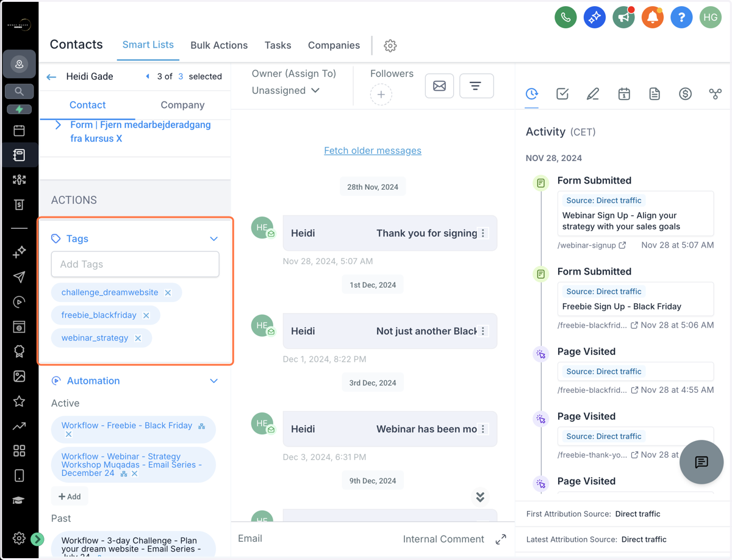Open the phone dialer icon
732x560 pixels.
click(x=565, y=18)
